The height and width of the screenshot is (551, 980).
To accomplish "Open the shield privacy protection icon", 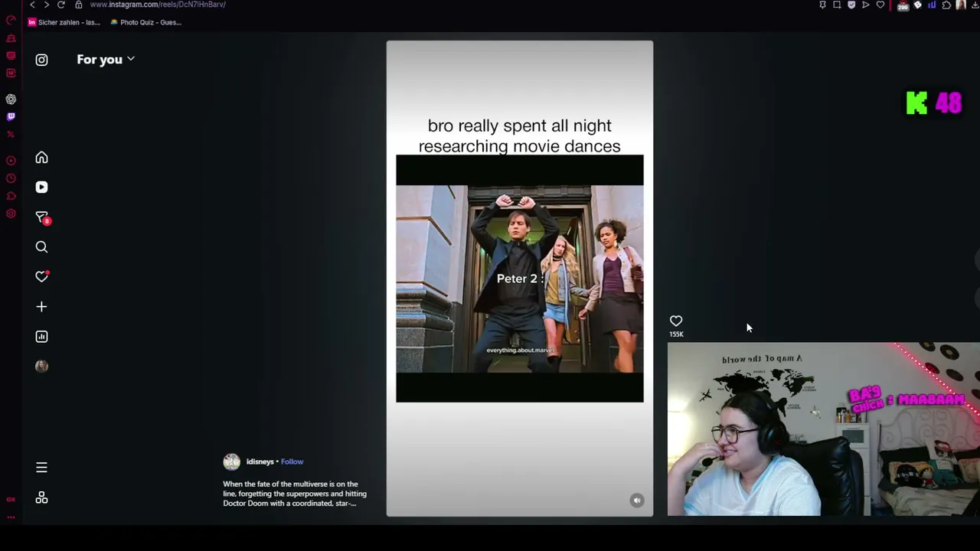I will point(851,5).
